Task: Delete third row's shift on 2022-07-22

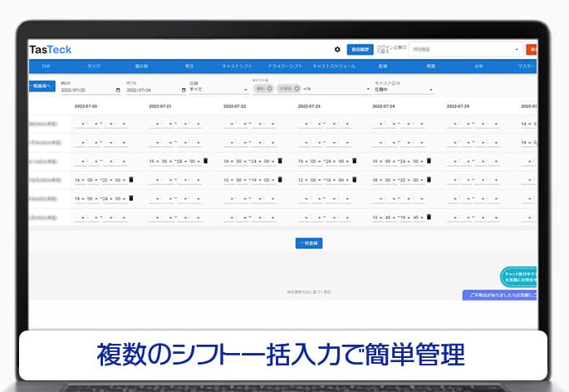Action: point(280,160)
